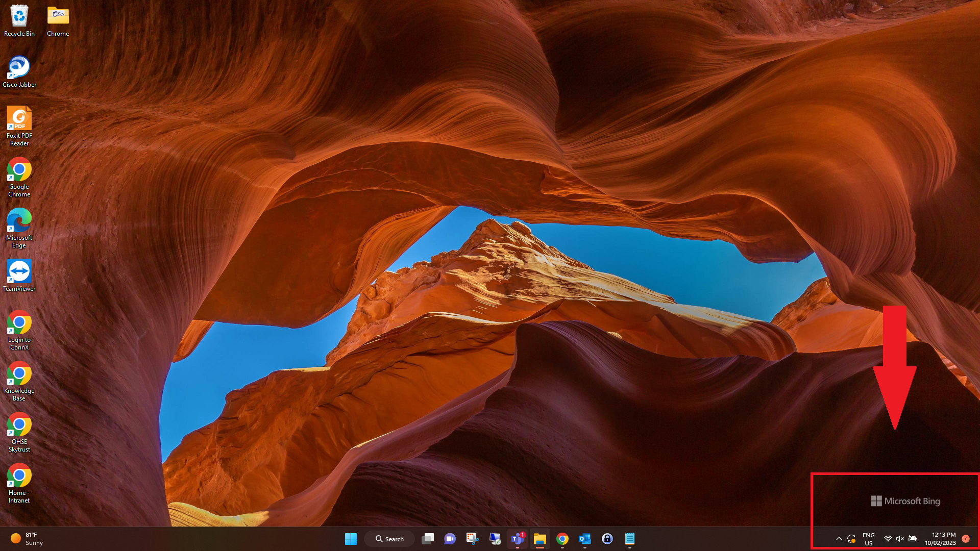Open the Recycle Bin desktop icon

(19, 20)
